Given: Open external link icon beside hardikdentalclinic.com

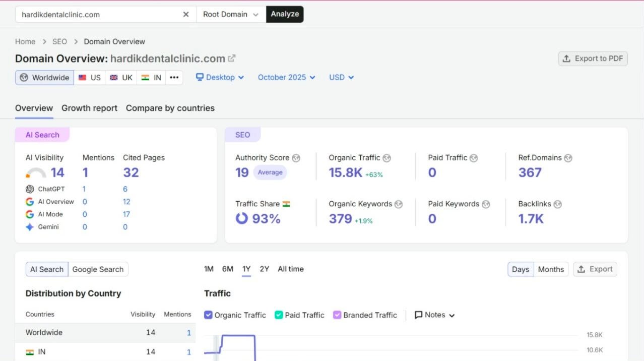Looking at the screenshot, I should [232, 58].
